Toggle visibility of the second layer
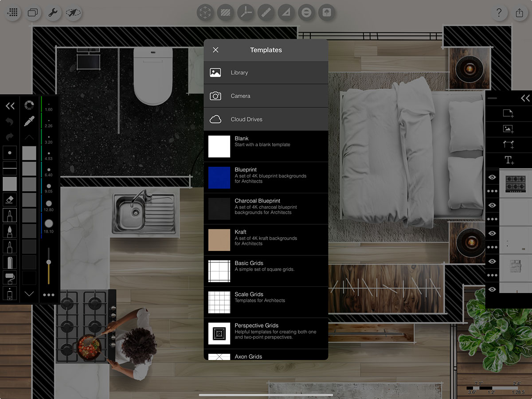Image resolution: width=532 pixels, height=399 pixels. click(492, 205)
